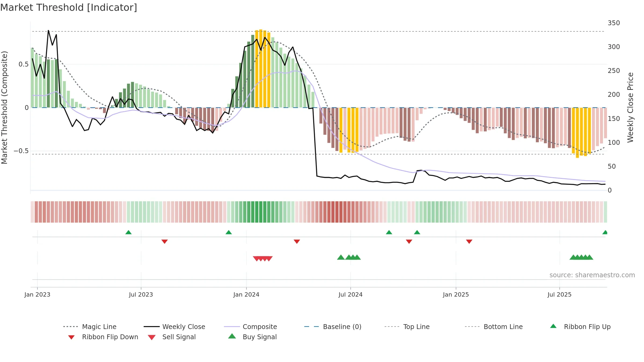The width and height of the screenshot is (644, 362).
Task: Click the buy signal cluster after Jul 2025
Action: pyautogui.click(x=581, y=257)
